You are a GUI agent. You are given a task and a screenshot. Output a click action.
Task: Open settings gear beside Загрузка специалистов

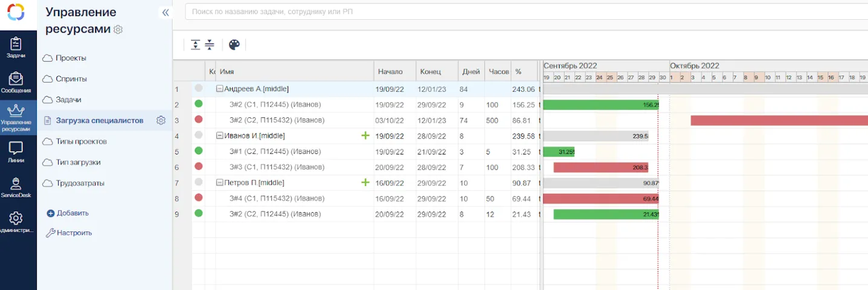pyautogui.click(x=161, y=120)
